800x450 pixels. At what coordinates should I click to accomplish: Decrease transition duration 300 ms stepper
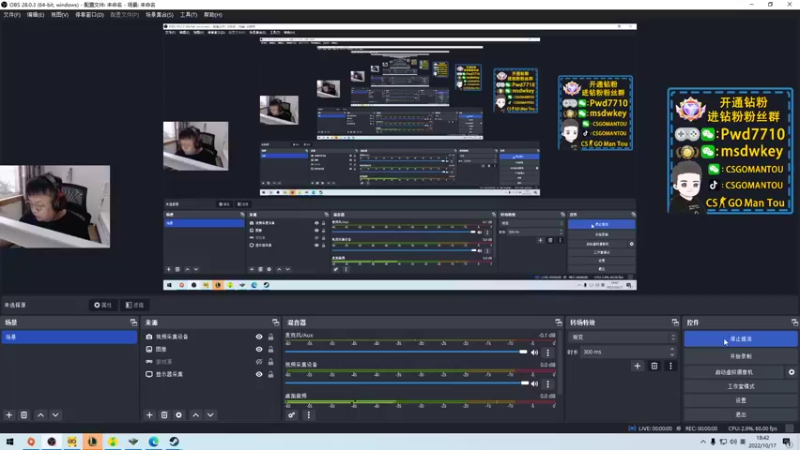(x=672, y=355)
